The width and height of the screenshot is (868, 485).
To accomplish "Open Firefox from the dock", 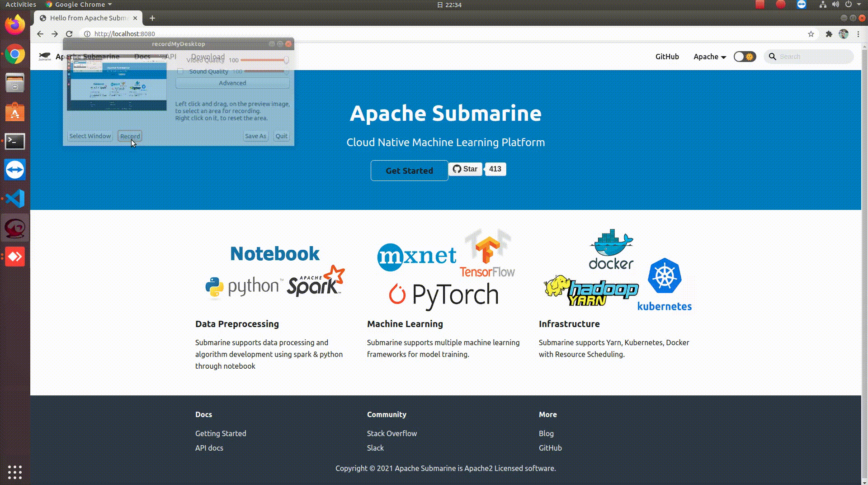I will [15, 24].
